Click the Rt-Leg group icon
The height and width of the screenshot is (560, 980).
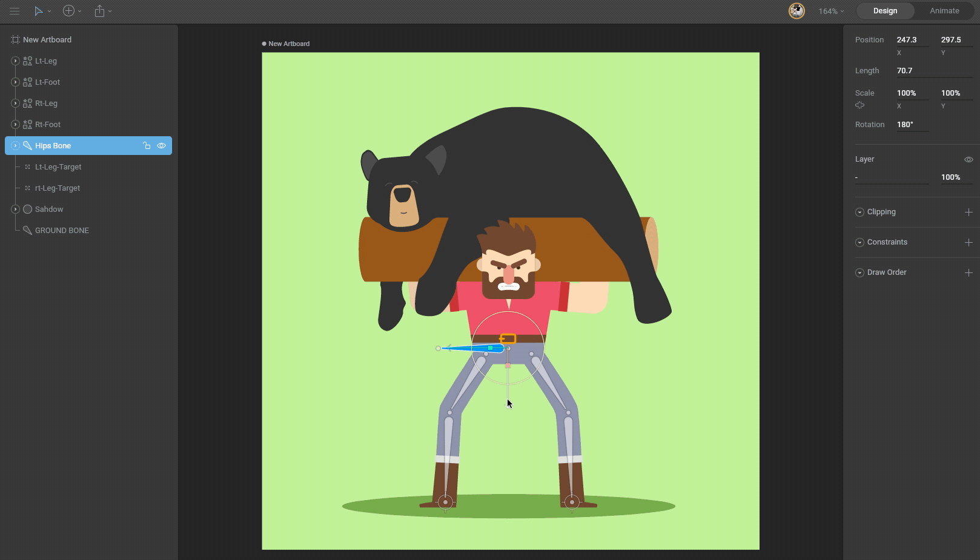[27, 104]
